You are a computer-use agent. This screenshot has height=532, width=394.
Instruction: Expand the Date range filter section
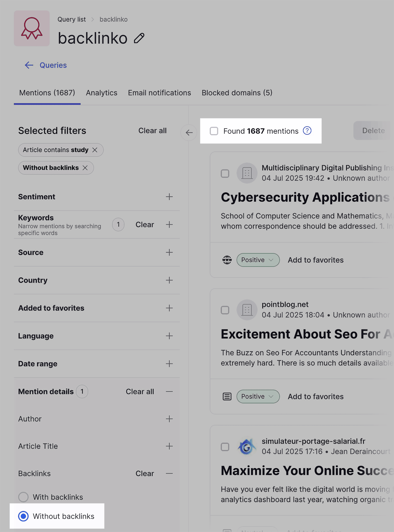pos(169,364)
